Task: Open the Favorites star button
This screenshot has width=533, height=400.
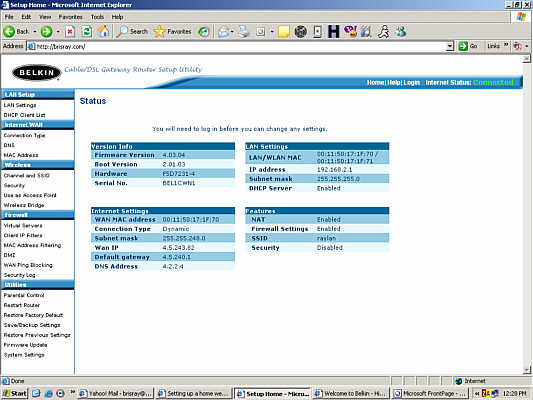Action: 172,32
